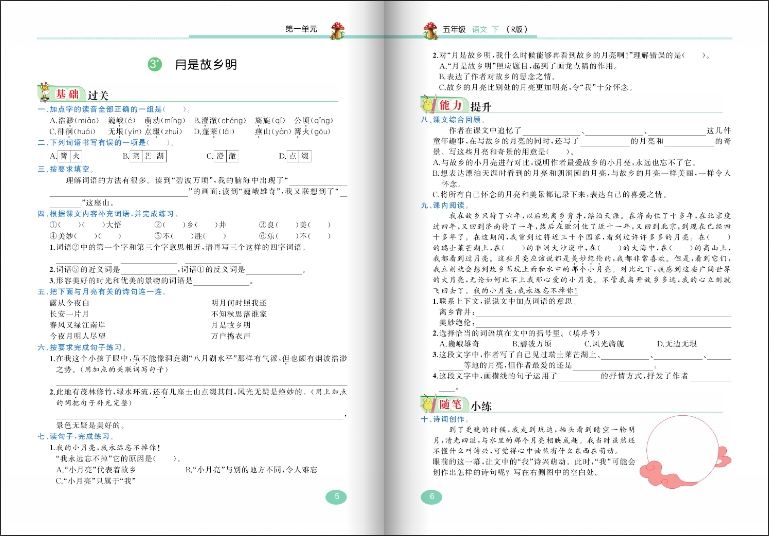This screenshot has width=769, height=536.
Task: Click the chick mascot beside "能力提升"
Action: click(x=429, y=104)
